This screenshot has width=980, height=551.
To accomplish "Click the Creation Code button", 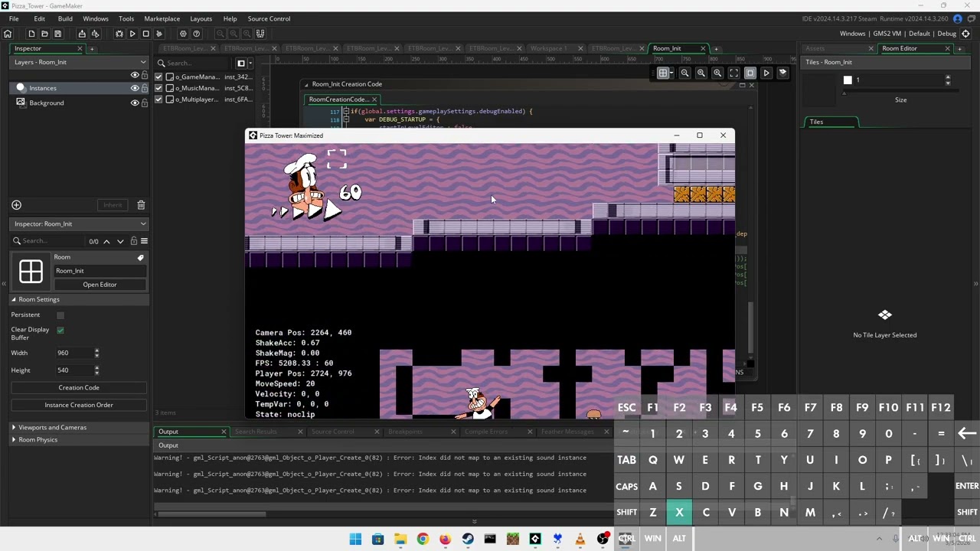I will 79,387.
